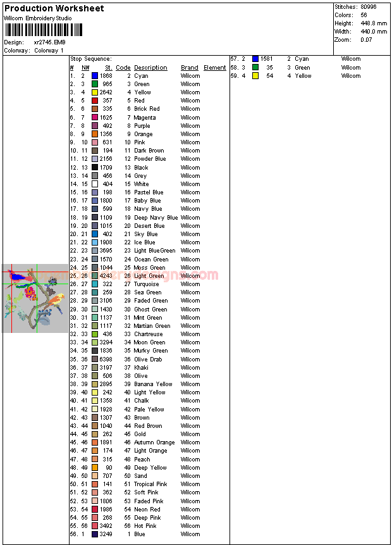Click the Magenta color swatch in row 6
Image resolution: width=392 pixels, height=545 pixels.
(95, 118)
